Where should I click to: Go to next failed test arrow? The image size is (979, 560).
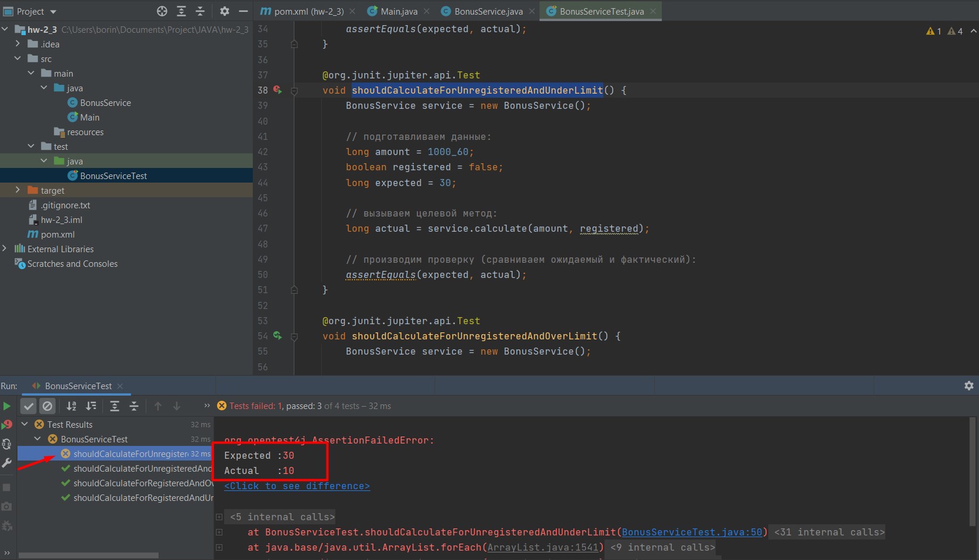(x=177, y=406)
